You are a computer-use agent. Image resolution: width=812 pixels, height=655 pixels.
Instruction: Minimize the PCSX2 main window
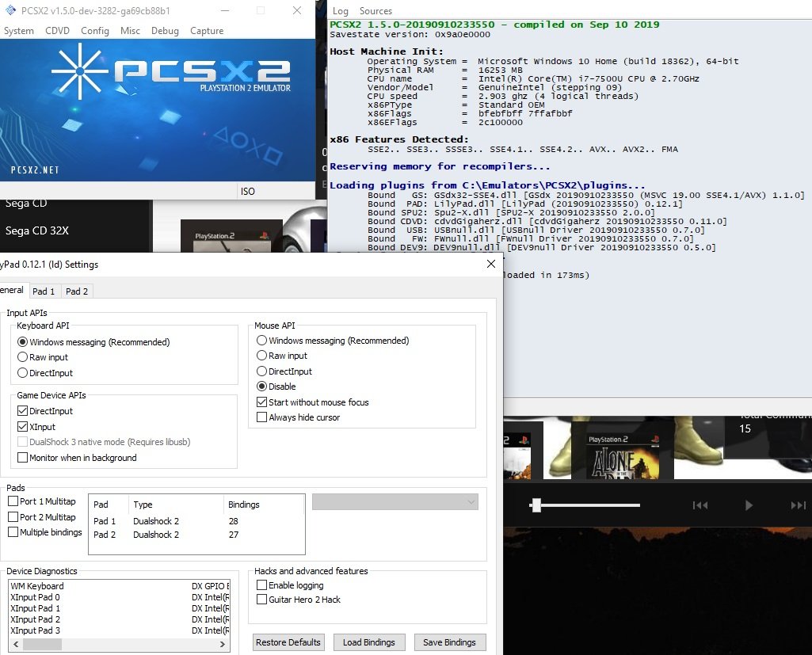(225, 10)
